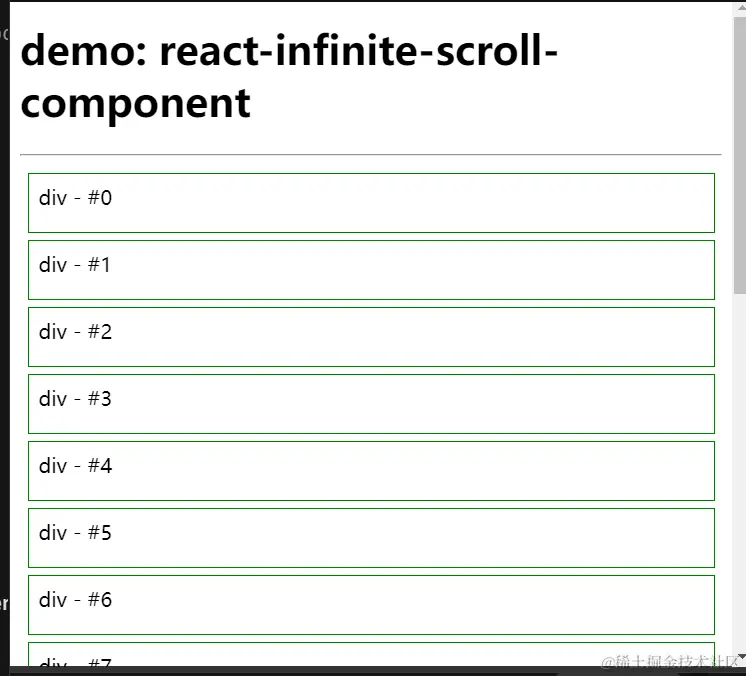
Task: Select the 'div - #5' list item
Action: click(x=371, y=538)
